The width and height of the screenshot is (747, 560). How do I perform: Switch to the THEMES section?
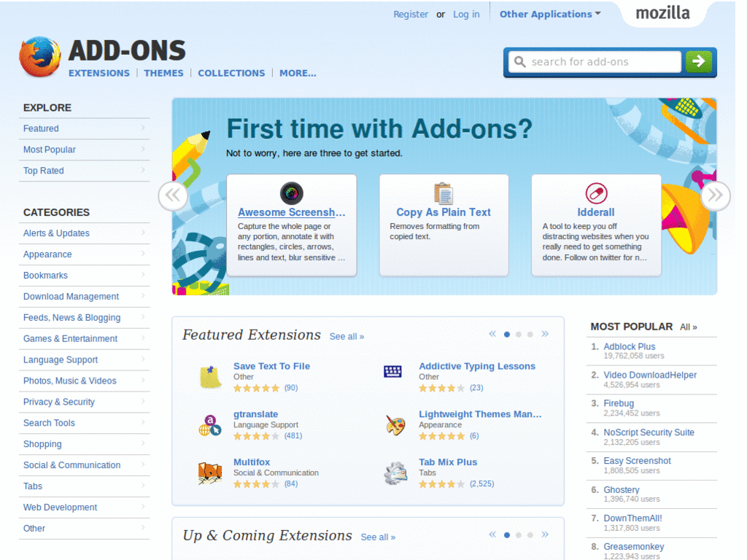[x=163, y=73]
